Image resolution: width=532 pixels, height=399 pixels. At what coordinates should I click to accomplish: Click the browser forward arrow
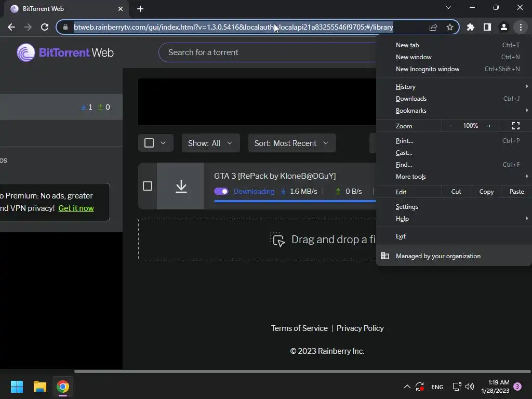point(28,27)
